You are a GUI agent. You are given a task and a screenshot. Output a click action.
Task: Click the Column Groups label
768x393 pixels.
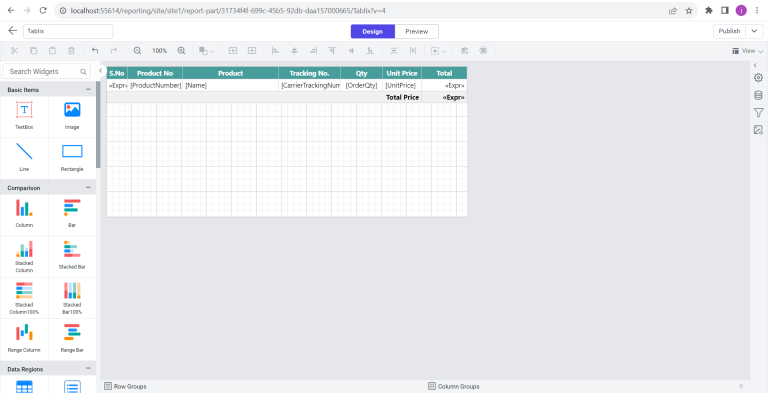pyautogui.click(x=458, y=387)
